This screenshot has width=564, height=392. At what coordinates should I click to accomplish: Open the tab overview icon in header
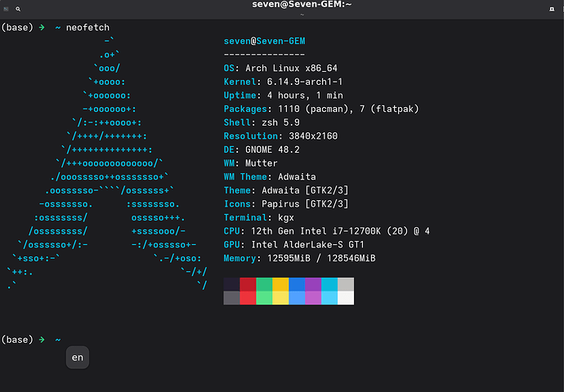pyautogui.click(x=552, y=9)
